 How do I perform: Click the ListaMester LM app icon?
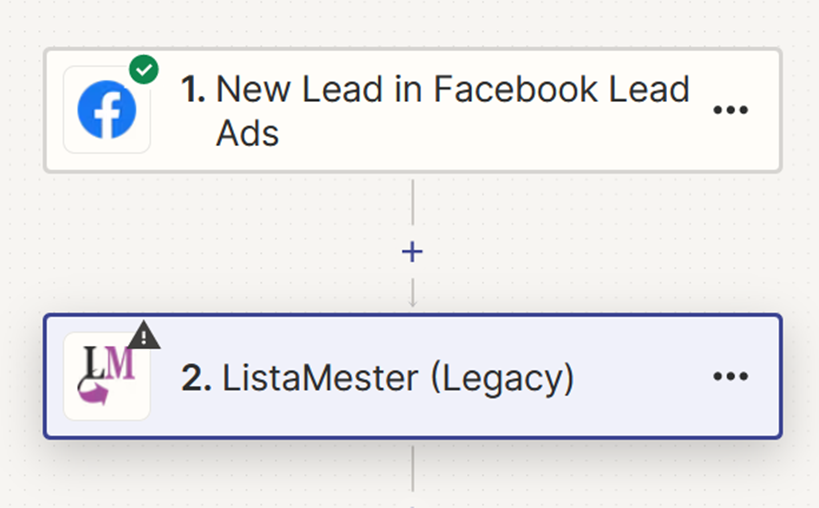tap(107, 376)
